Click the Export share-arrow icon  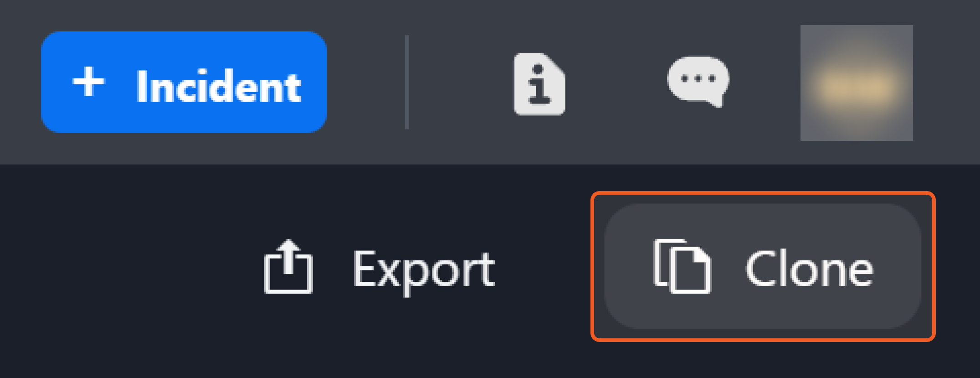point(288,266)
